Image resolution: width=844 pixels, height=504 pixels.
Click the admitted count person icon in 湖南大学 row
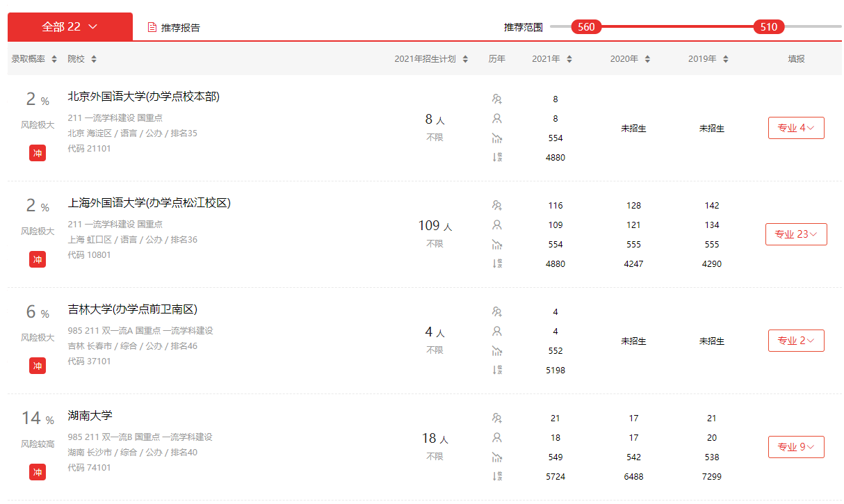tap(497, 437)
